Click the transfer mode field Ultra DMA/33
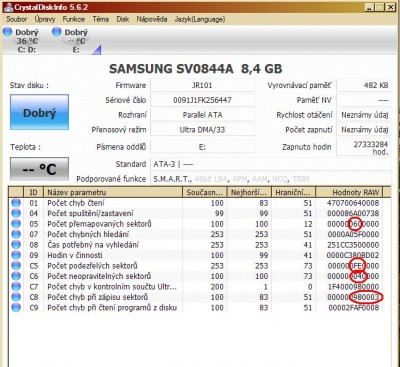The height and width of the screenshot is (367, 400). click(x=202, y=130)
